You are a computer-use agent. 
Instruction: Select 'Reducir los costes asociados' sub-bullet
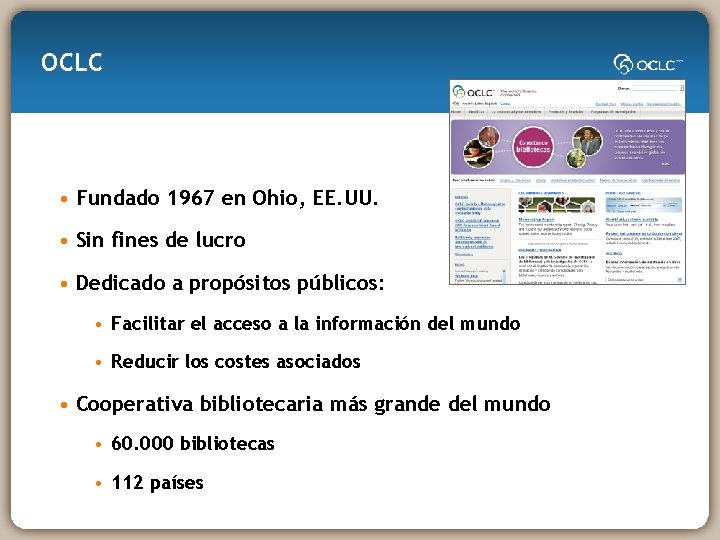[x=236, y=361]
